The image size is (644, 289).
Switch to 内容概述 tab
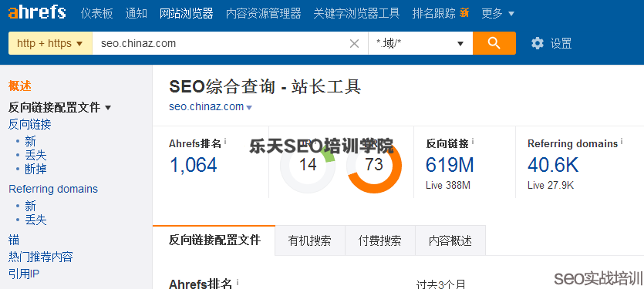coord(450,240)
